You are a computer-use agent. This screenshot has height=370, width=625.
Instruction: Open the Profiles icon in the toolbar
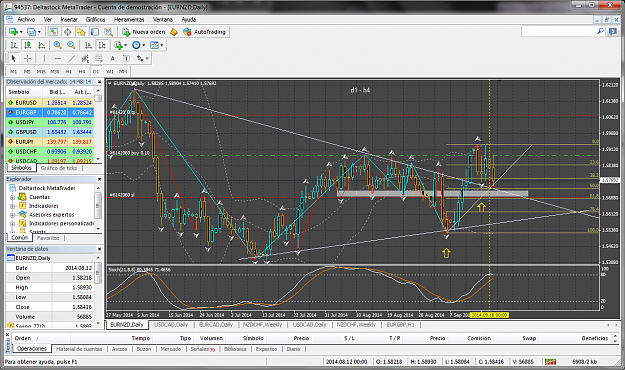click(31, 32)
